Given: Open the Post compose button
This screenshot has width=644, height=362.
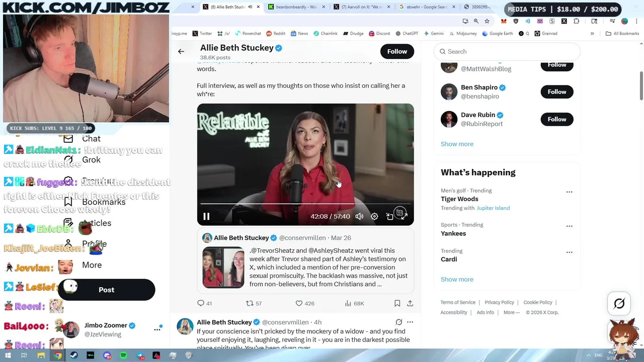Looking at the screenshot, I should (x=106, y=290).
